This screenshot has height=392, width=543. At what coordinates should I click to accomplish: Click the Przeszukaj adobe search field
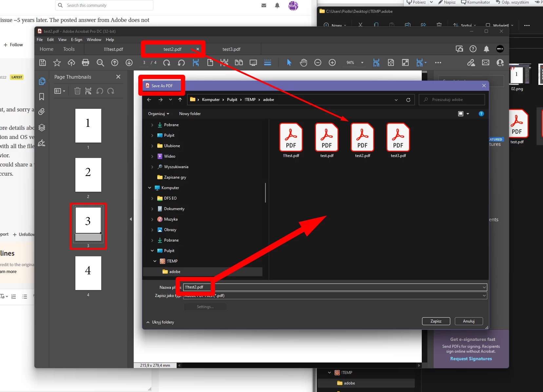[x=452, y=100]
